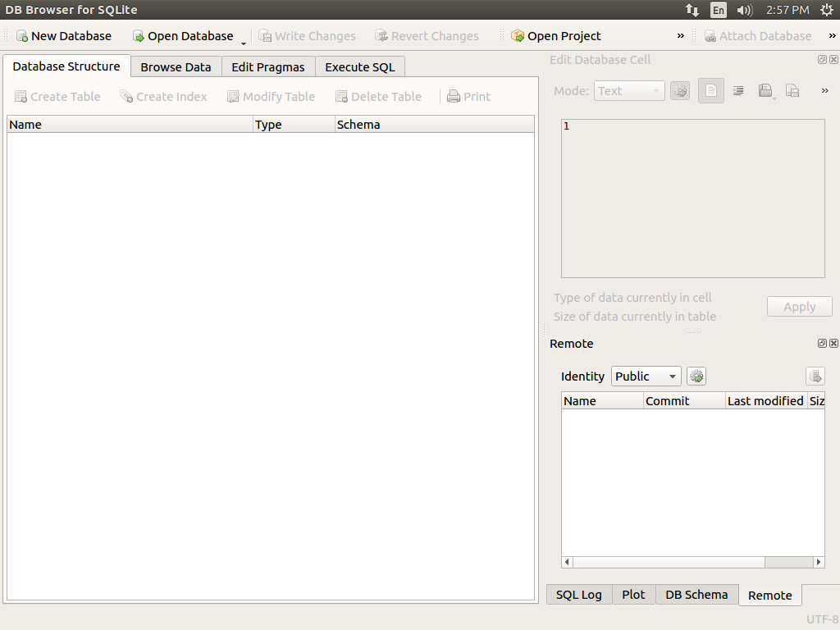Image resolution: width=840 pixels, height=630 pixels.
Task: Click the UTF-8 encoding status label
Action: pyautogui.click(x=822, y=619)
